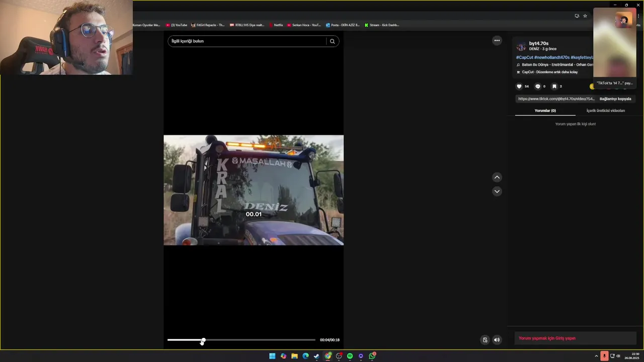
Task: Open 'Korsan Oyunlar Me...' bookmark
Action: (146, 25)
